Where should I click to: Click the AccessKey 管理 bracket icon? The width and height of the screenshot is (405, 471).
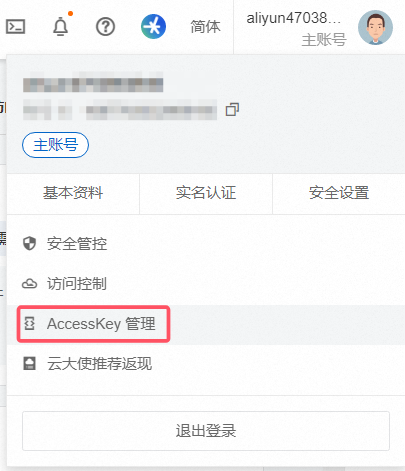point(30,323)
